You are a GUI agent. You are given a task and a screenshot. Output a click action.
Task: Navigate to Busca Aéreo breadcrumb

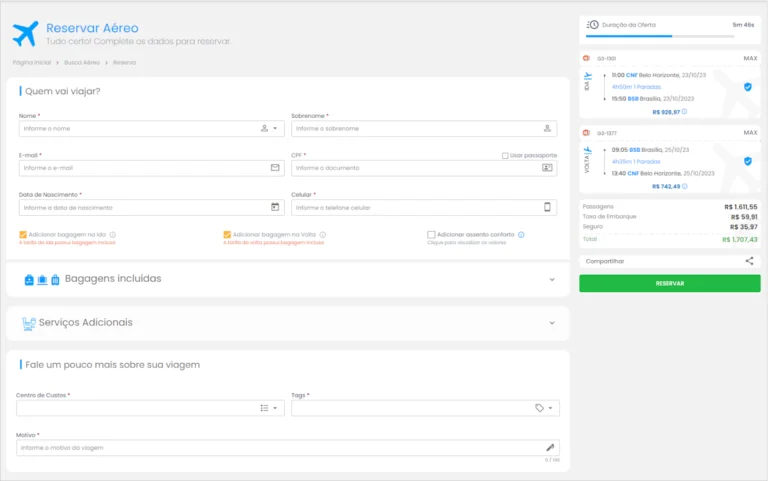pos(82,62)
